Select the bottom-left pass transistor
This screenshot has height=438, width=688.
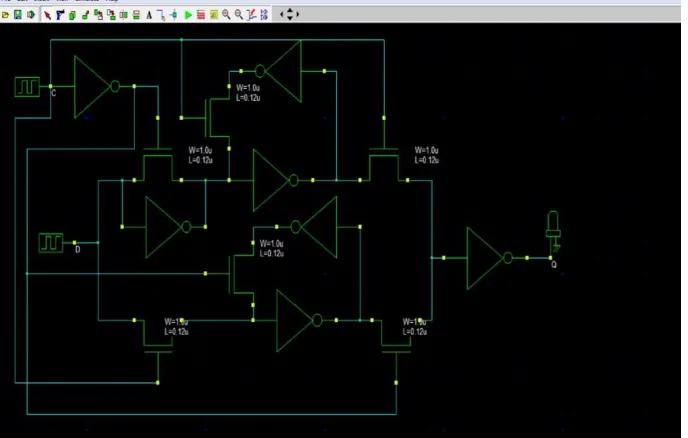click(158, 336)
